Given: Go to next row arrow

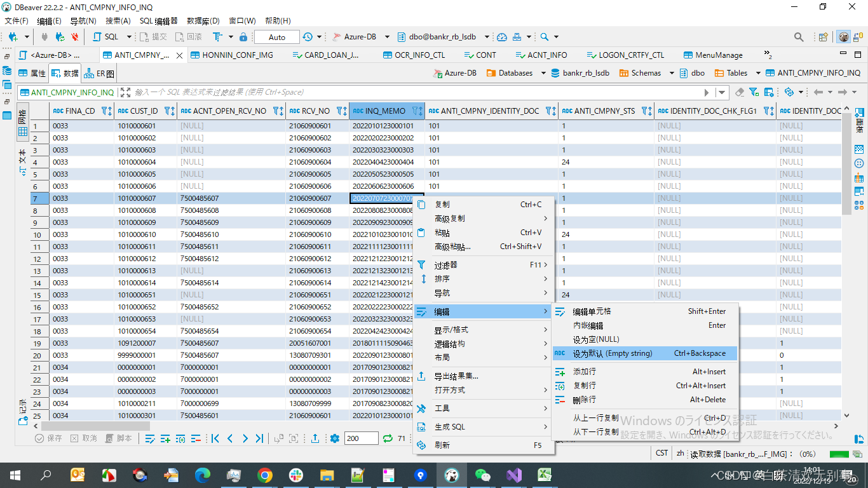Looking at the screenshot, I should point(245,438).
